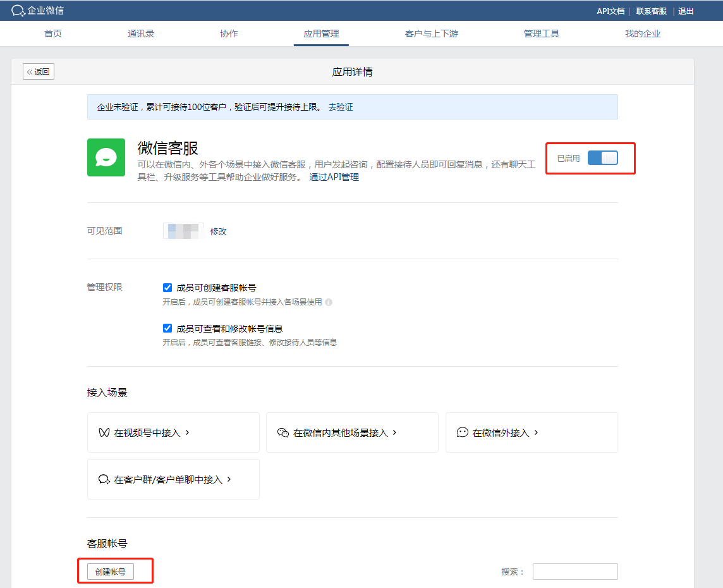The width and height of the screenshot is (723, 588).
Task: Click the 返回 back button
Action: (x=39, y=71)
